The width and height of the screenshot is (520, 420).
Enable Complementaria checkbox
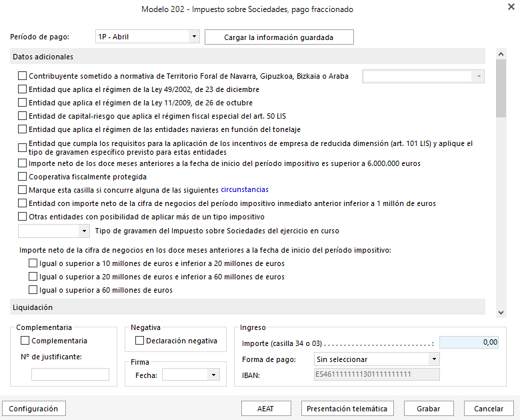[x=25, y=341]
